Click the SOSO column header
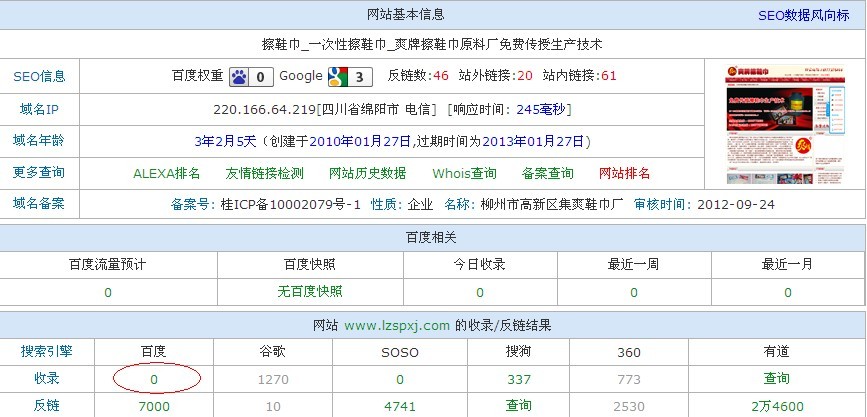 pos(400,352)
